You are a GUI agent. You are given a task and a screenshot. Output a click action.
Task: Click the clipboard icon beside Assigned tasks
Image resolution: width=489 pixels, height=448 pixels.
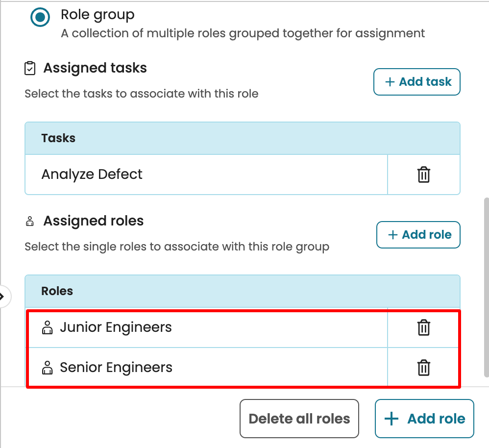(x=30, y=68)
